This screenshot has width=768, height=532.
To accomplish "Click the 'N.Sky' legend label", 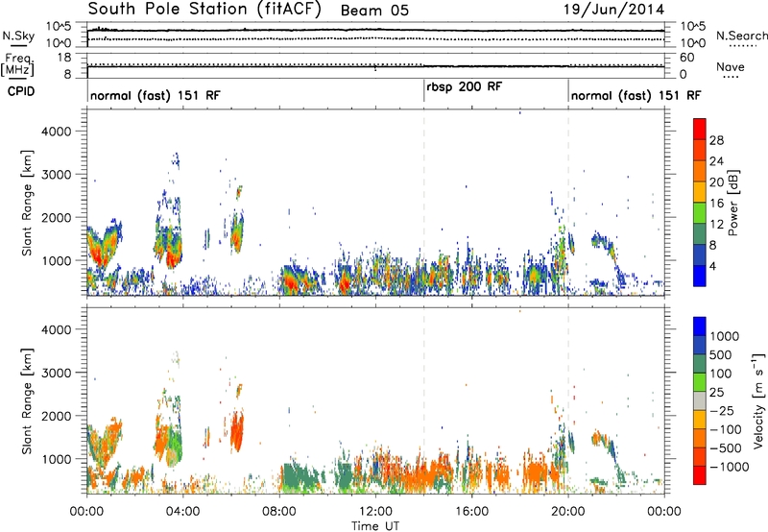I will point(18,36).
